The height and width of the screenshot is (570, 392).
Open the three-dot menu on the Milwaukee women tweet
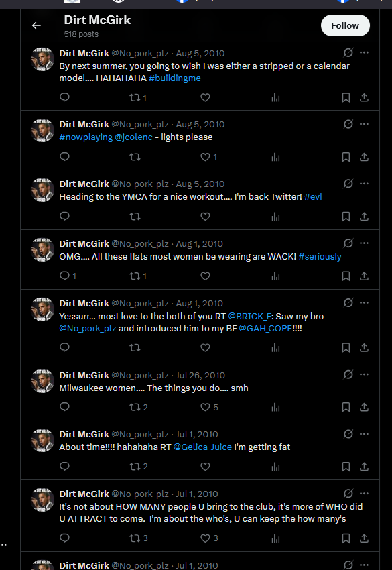tap(364, 374)
